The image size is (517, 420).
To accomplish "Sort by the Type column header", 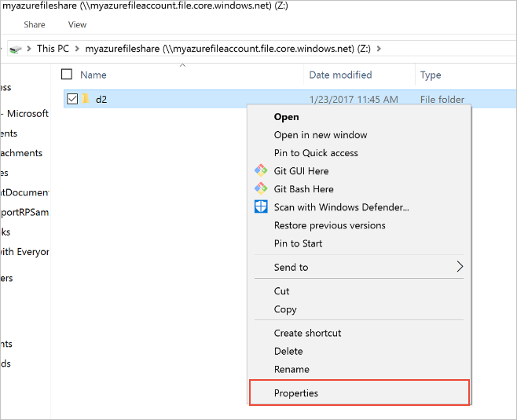I will [x=431, y=75].
